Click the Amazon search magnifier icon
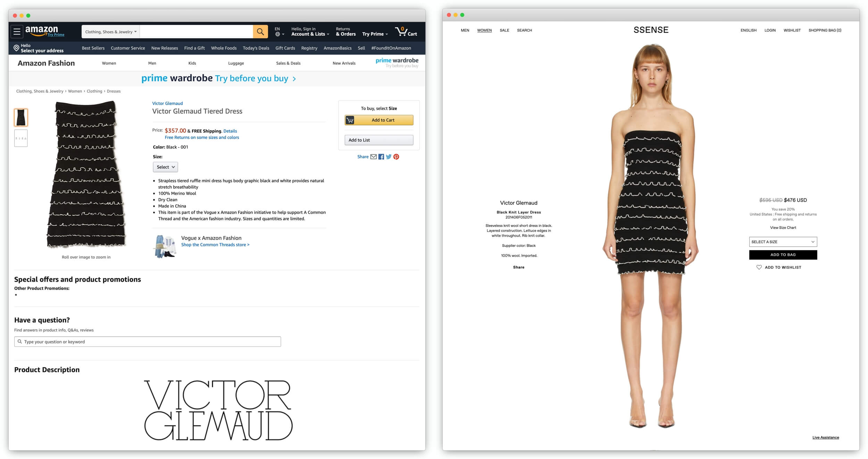This screenshot has height=459, width=868. point(260,32)
